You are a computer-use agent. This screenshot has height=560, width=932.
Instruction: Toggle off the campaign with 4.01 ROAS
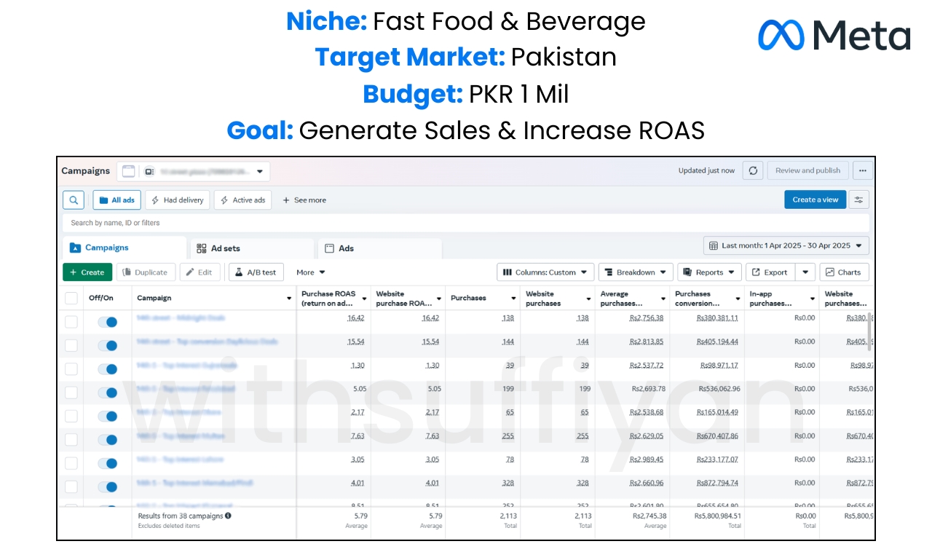click(108, 486)
